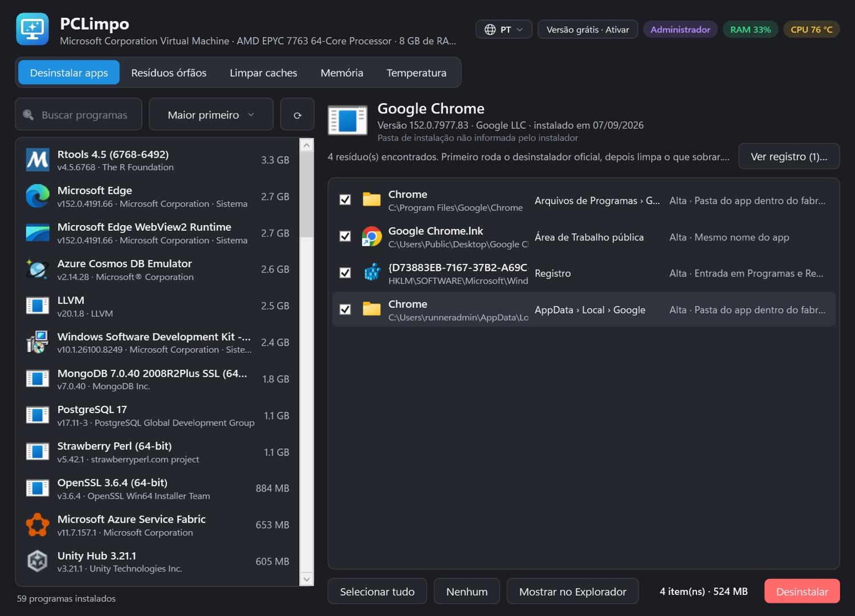This screenshot has height=616, width=855.
Task: Click the Microsoft Azure Service Fabric icon
Action: click(x=38, y=525)
